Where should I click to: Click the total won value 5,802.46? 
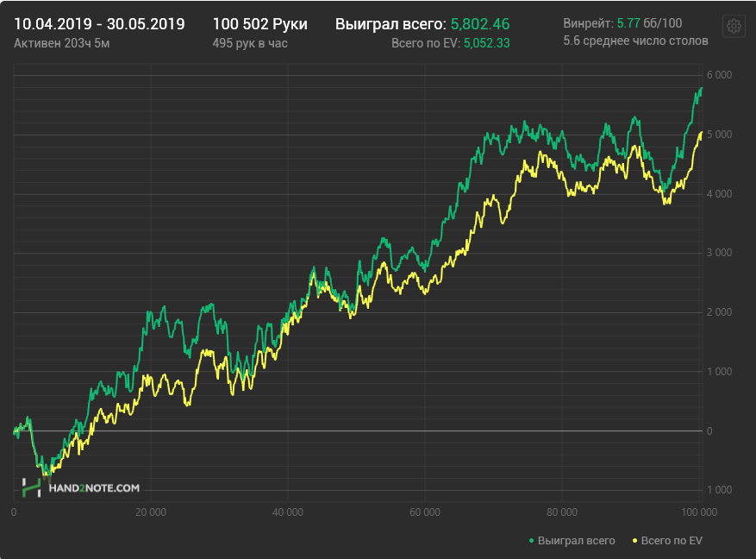pos(480,24)
